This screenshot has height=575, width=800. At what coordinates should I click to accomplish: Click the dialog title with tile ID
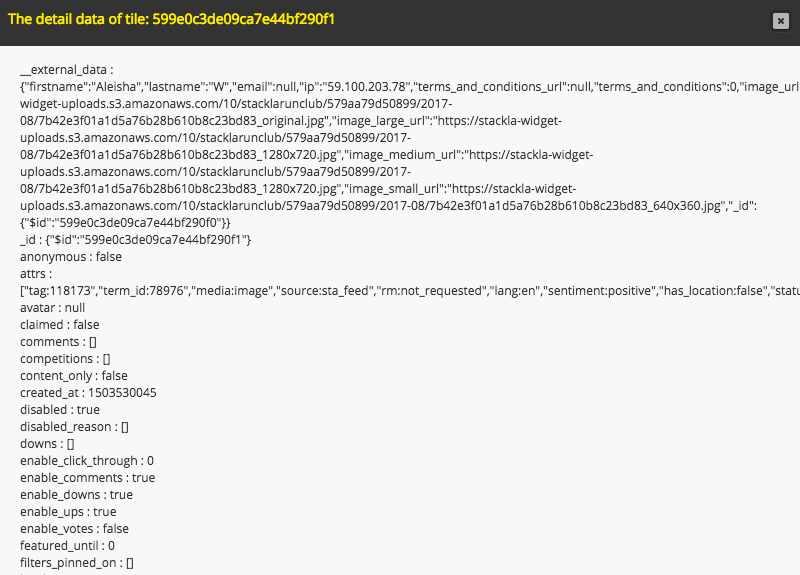[171, 19]
